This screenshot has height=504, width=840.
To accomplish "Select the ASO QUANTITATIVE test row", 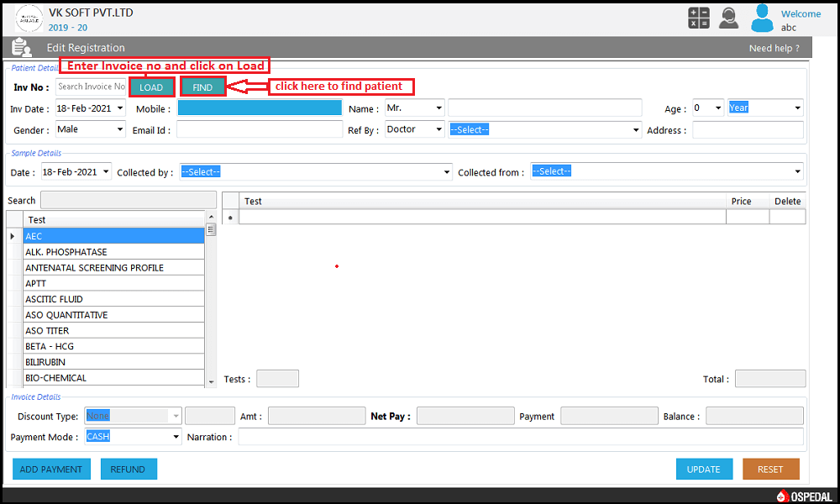I will click(x=113, y=315).
